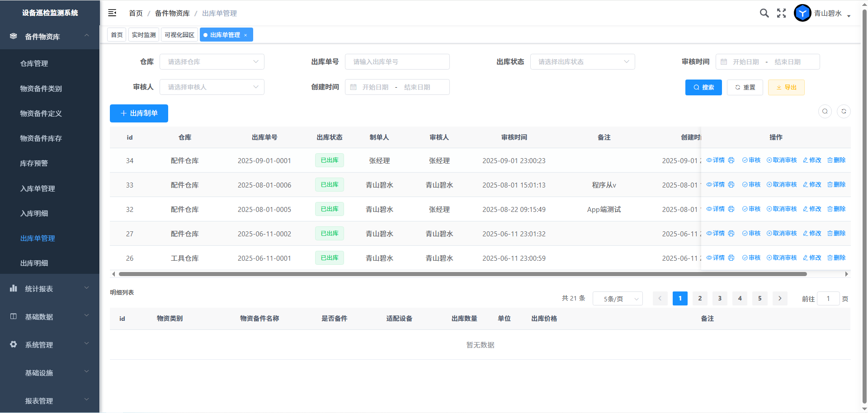Click the round search toggle icon above table

point(825,111)
